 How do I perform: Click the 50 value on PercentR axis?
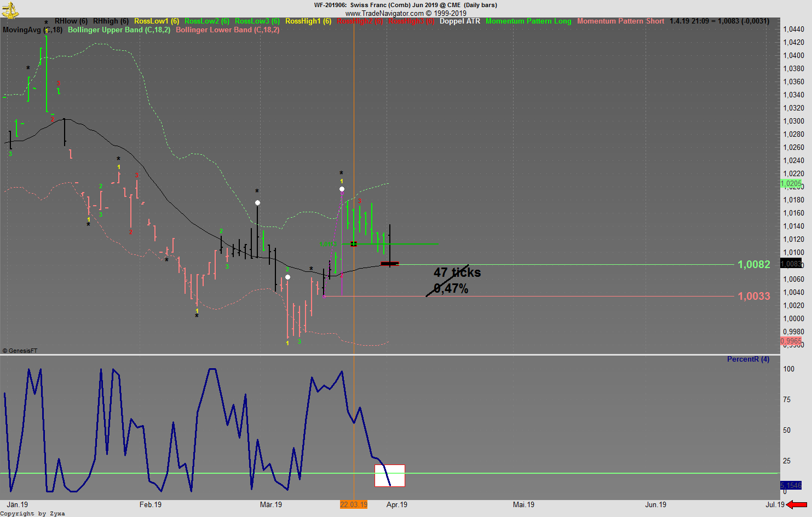787,430
